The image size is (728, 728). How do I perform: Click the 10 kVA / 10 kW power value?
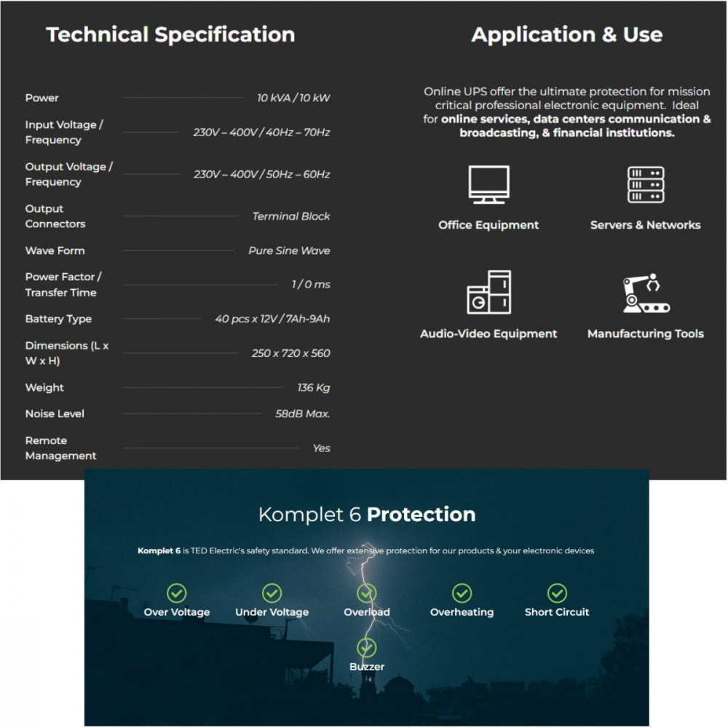pos(293,98)
